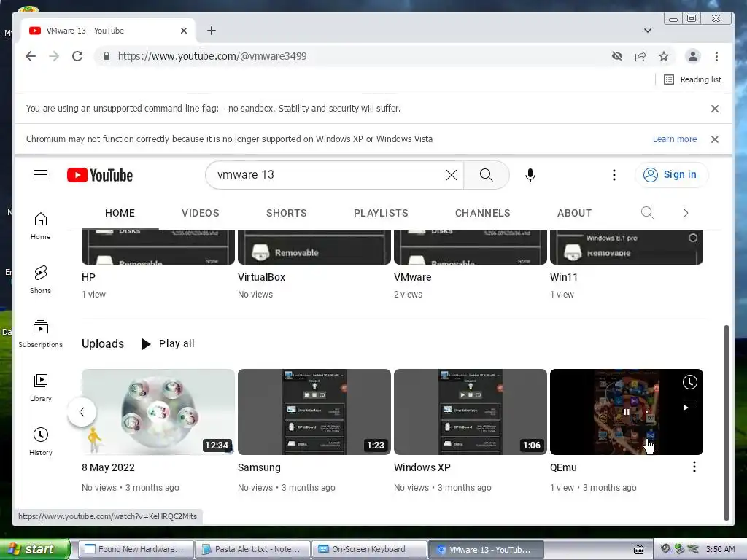Click the browser address bar URL
This screenshot has width=747, height=560.
212,56
